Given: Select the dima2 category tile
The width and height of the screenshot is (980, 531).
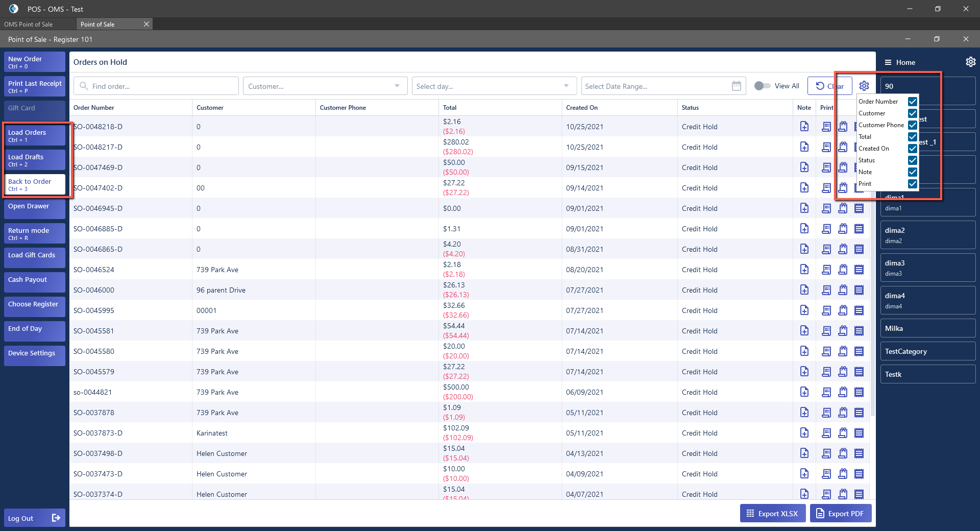Looking at the screenshot, I should tap(927, 235).
